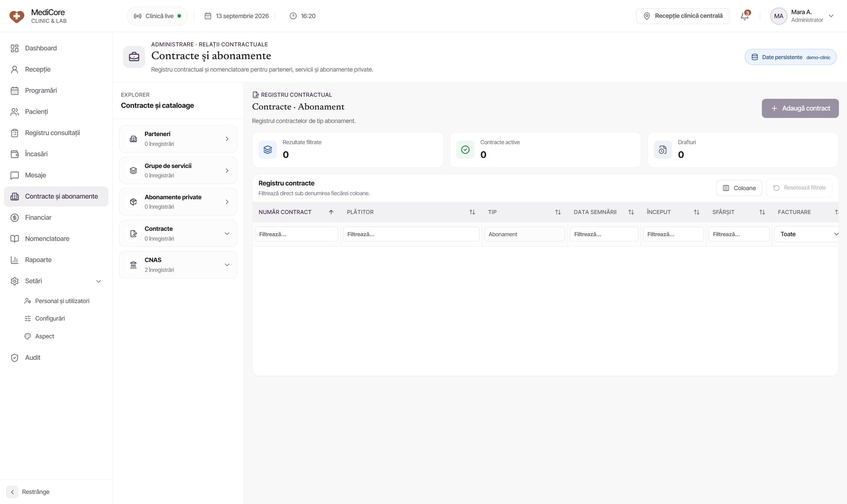This screenshot has height=504, width=847.
Task: Click the Contracte explorer edit icon
Action: click(x=133, y=233)
